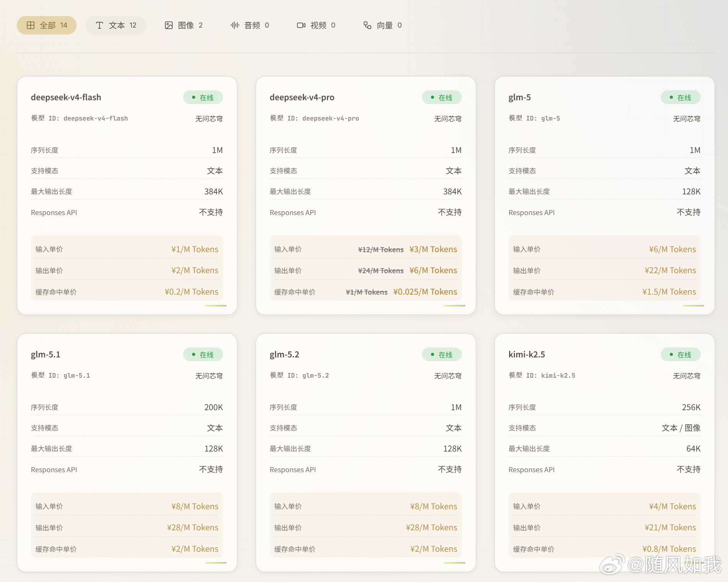Select the model ID text glm-5

click(x=550, y=119)
